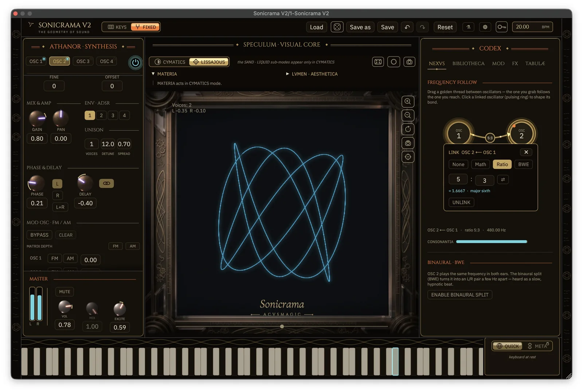
Task: Click the highlighted piano key
Action: click(395, 361)
